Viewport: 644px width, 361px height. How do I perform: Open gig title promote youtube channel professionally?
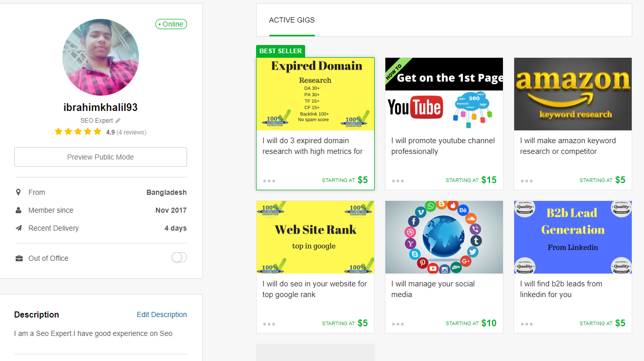click(443, 146)
